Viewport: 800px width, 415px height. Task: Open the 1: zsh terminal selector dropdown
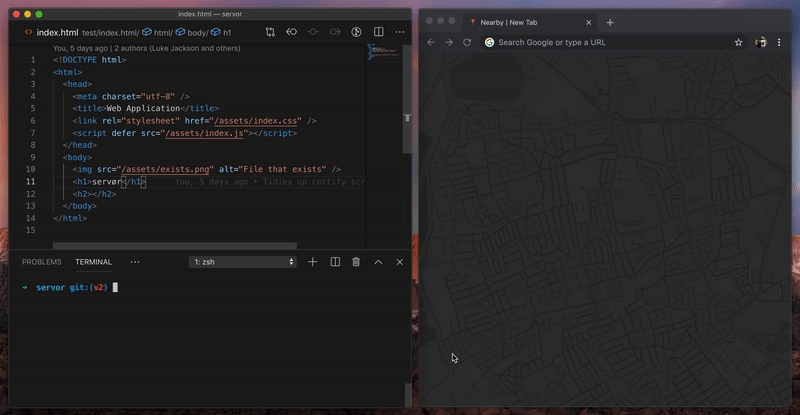click(x=244, y=262)
